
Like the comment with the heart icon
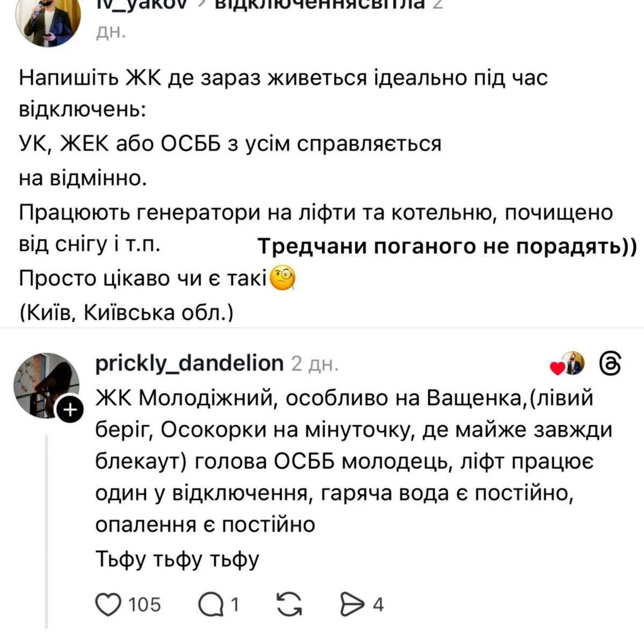pos(108,605)
